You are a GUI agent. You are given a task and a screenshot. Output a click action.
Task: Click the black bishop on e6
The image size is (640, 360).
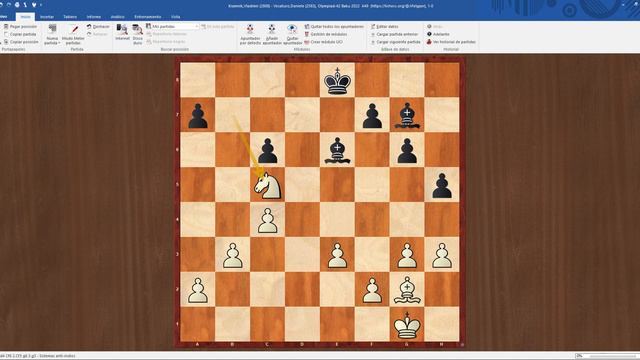coord(337,150)
